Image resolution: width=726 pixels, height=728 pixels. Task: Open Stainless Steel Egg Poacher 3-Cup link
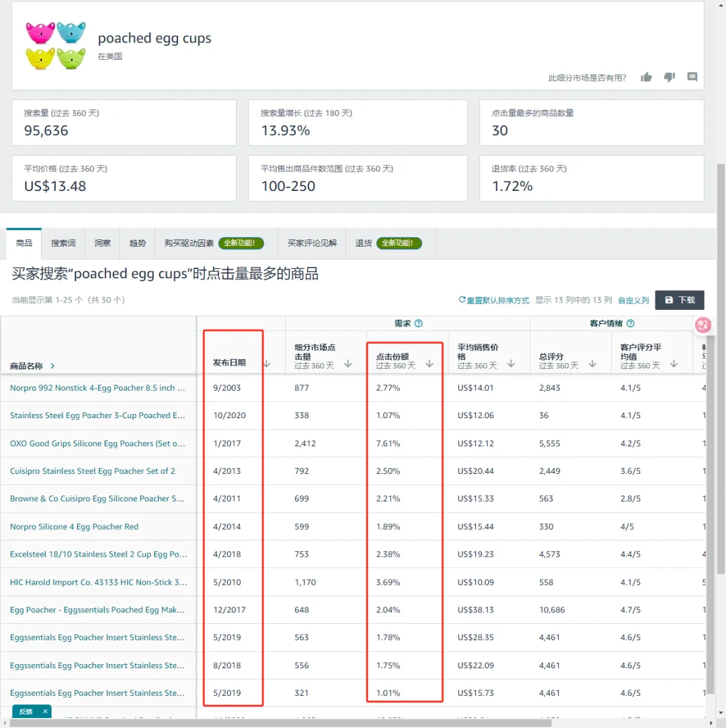click(x=97, y=415)
